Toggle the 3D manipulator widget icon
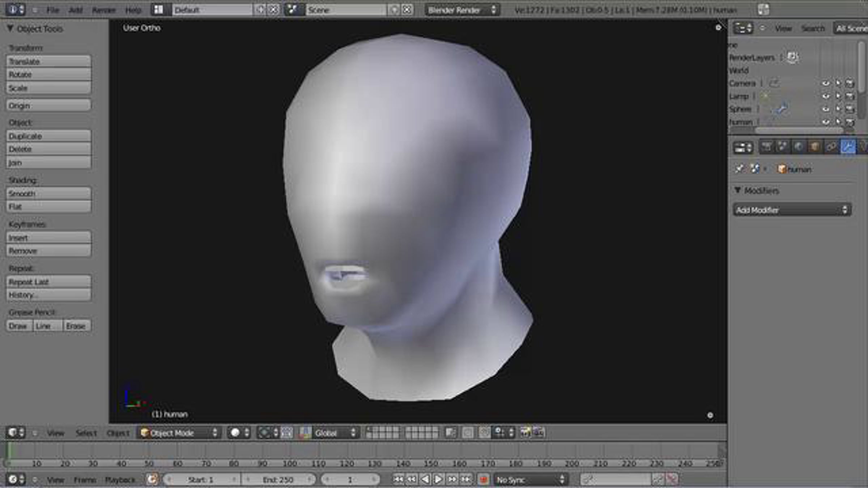This screenshot has height=488, width=868. pos(305,433)
